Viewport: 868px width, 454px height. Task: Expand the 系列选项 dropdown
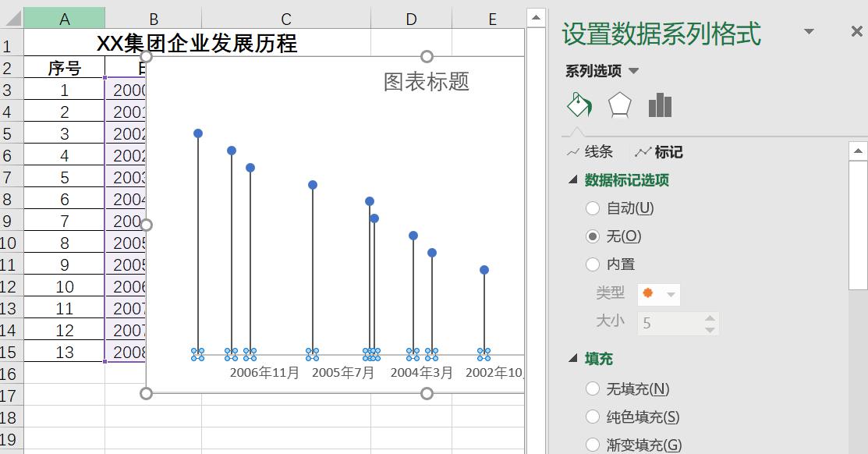point(634,71)
